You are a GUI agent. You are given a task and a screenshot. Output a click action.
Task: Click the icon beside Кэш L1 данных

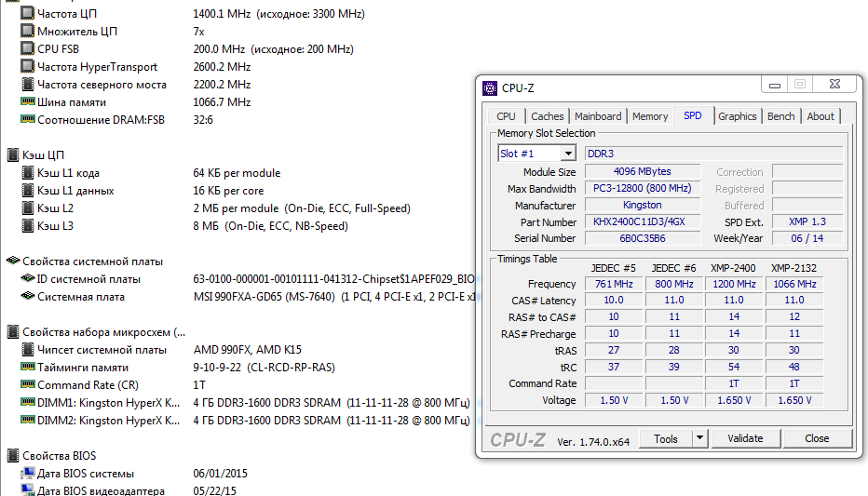click(27, 190)
